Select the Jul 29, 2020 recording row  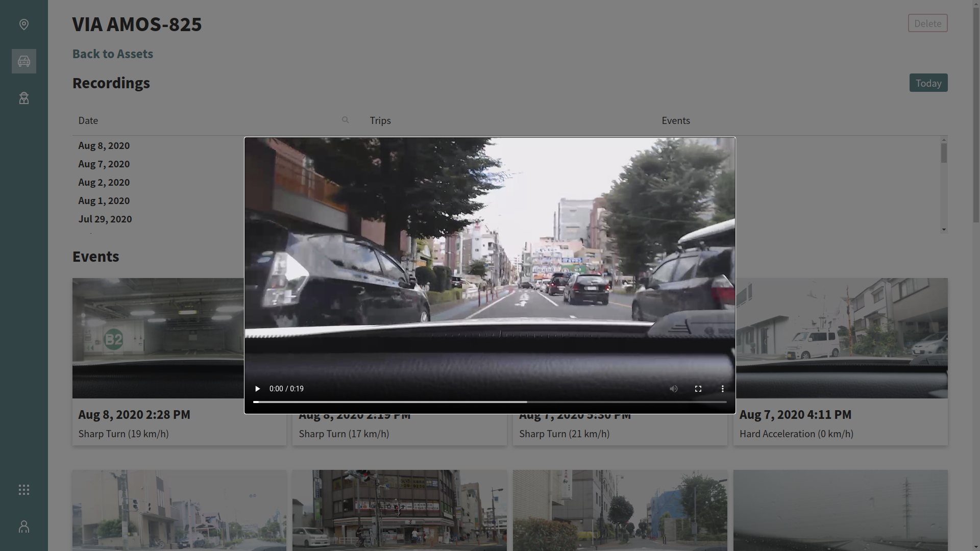[x=105, y=219]
